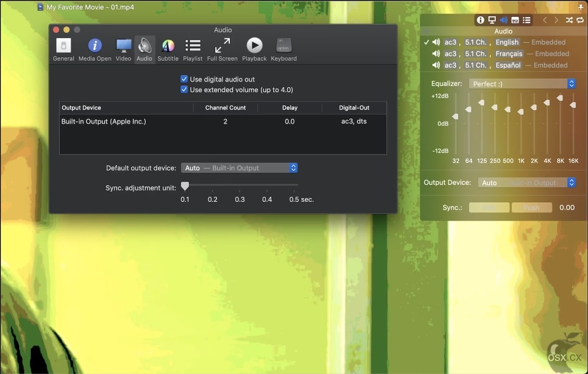
Task: Click the Channel Count column header
Action: 225,108
